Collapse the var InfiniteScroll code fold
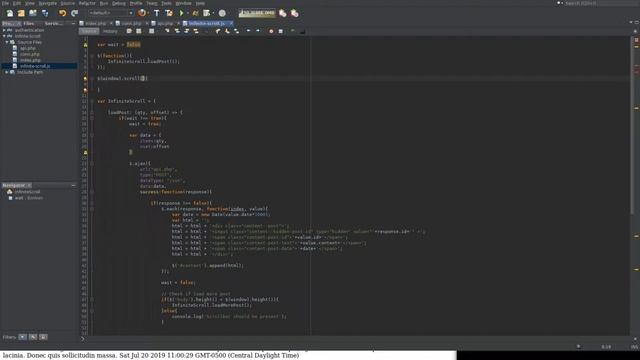The image size is (640, 360). pyautogui.click(x=92, y=101)
